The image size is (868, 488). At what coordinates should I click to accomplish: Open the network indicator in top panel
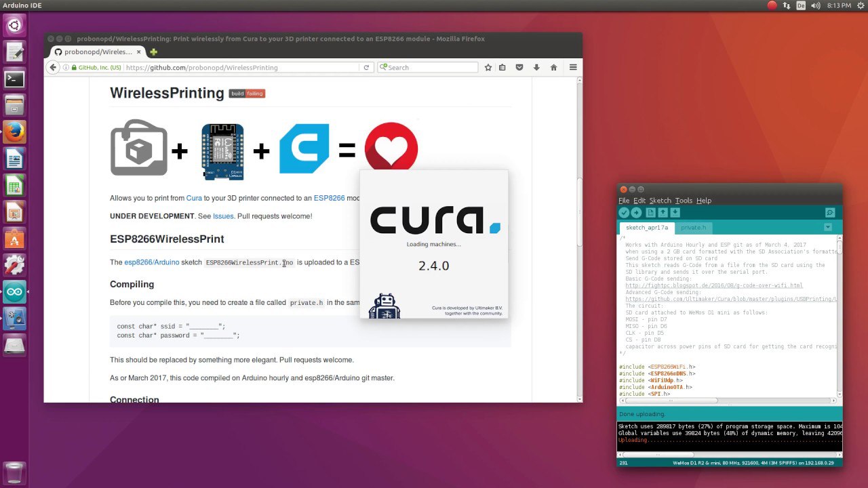(787, 5)
